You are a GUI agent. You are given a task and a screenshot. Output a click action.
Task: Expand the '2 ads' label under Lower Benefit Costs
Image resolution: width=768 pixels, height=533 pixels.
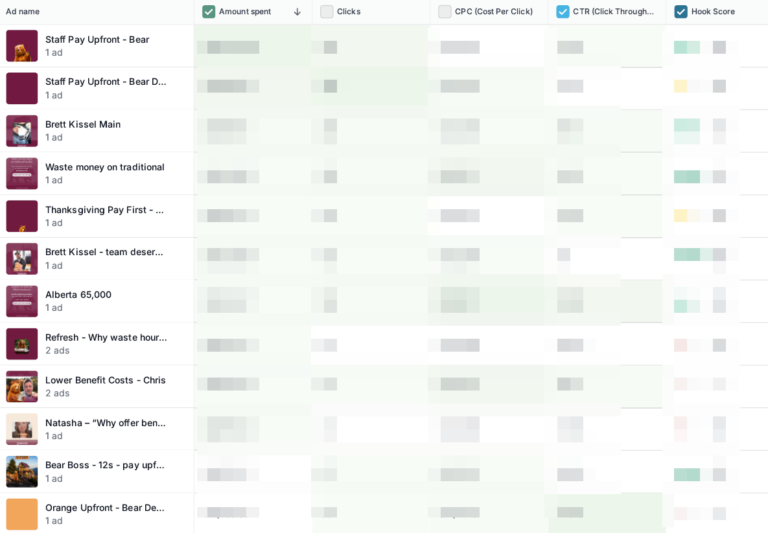[57, 393]
